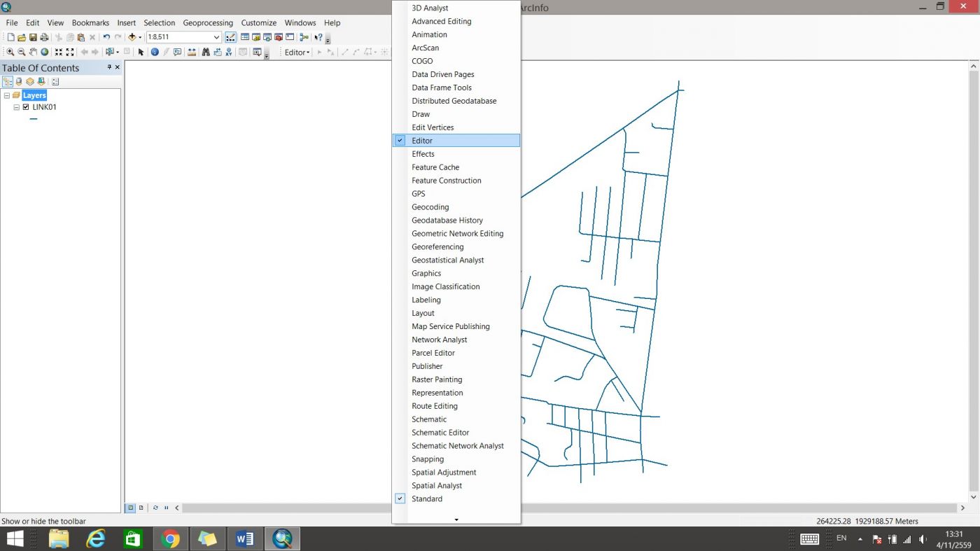Activate the Pan hand tool
Viewport: 980px width, 551px height.
click(x=33, y=53)
